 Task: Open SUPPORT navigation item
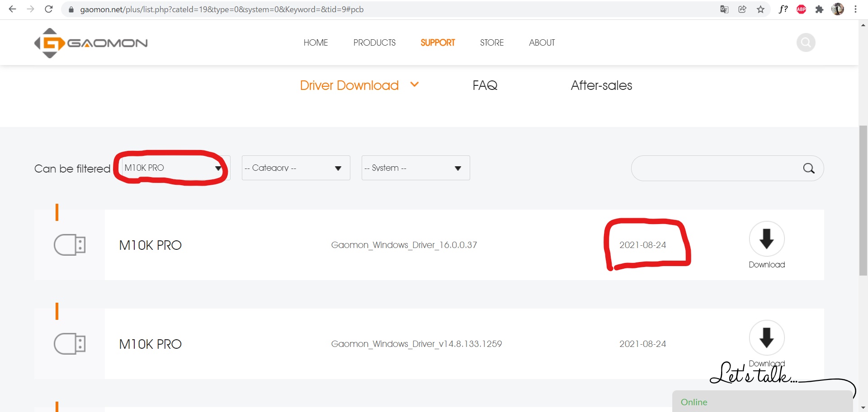point(438,42)
